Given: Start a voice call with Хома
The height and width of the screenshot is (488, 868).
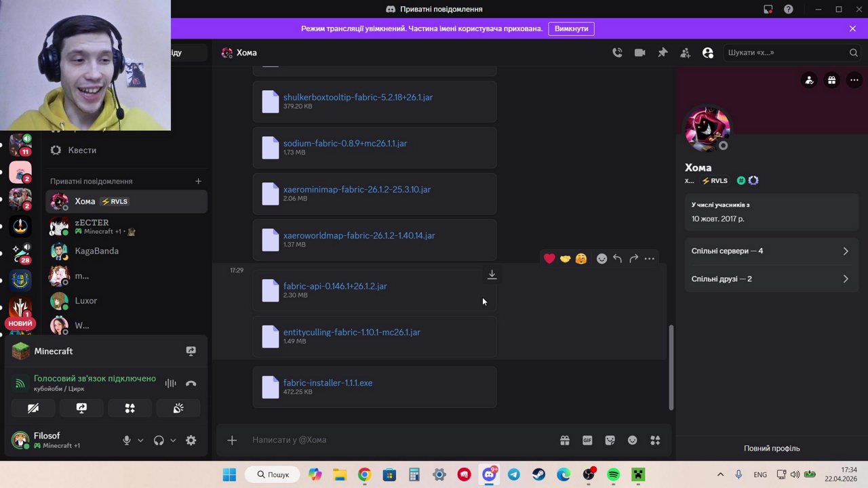Looking at the screenshot, I should [617, 52].
